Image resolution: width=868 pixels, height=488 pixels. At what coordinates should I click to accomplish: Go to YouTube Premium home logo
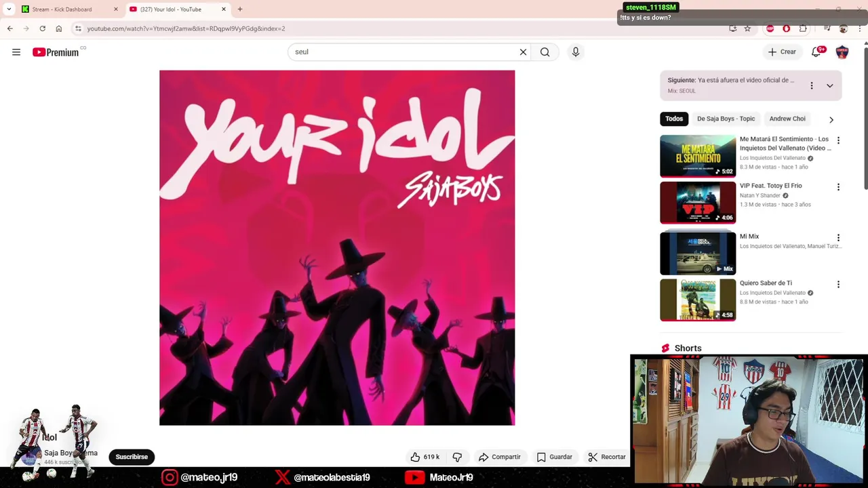(x=56, y=52)
